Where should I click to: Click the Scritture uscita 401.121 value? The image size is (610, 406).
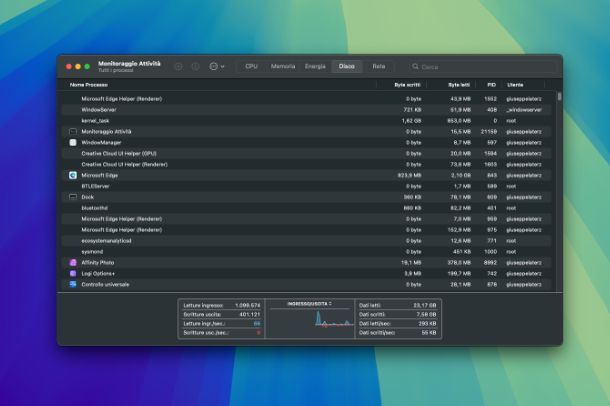click(250, 314)
